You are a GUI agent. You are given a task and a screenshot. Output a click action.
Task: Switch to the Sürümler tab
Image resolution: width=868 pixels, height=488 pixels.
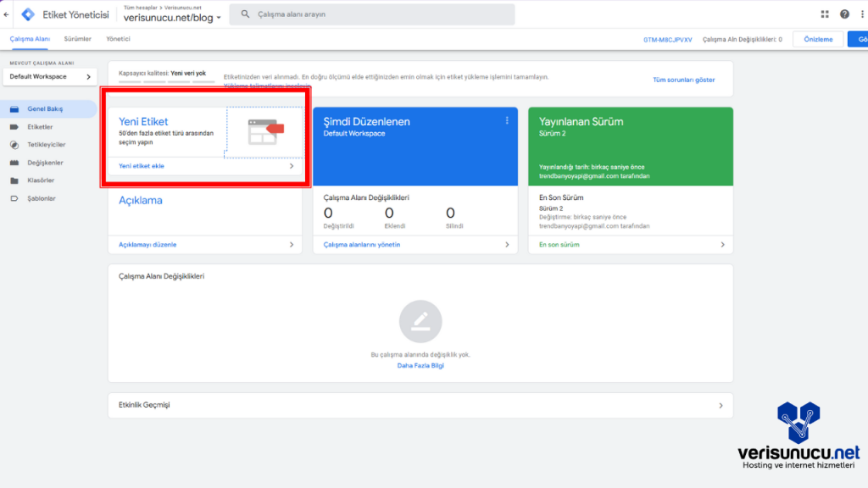point(77,39)
